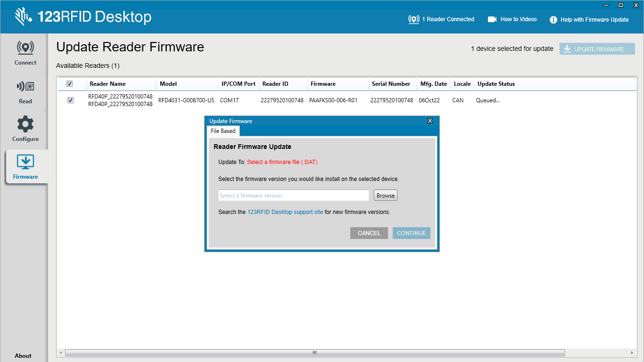This screenshot has width=644, height=362.
Task: Click the Browse button for firmware file
Action: point(385,196)
